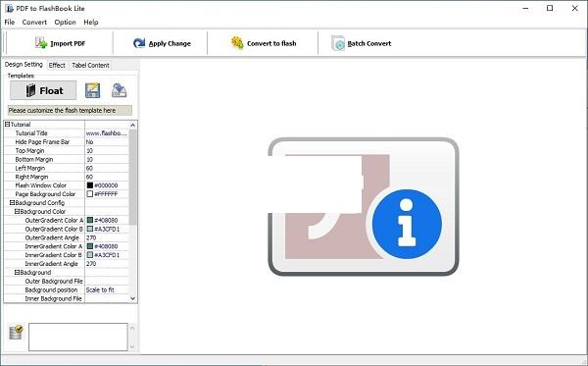This screenshot has width=588, height=366.
Task: Switch to the Design Setting tab
Action: click(24, 64)
